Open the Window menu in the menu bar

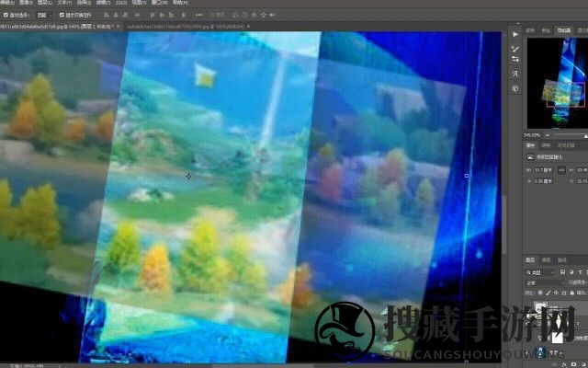click(160, 2)
